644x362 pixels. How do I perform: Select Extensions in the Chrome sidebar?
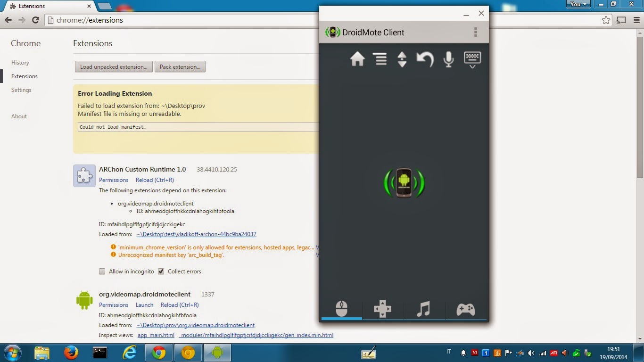[25, 76]
